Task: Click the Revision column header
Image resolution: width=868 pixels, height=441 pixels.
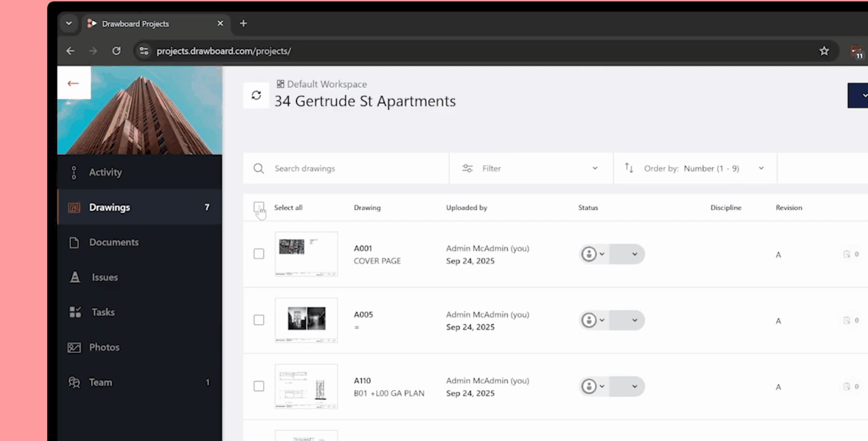Action: pos(789,207)
